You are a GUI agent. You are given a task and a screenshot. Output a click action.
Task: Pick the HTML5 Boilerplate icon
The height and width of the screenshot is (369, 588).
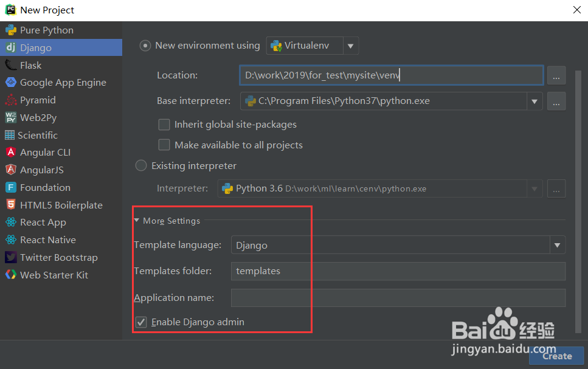[x=11, y=205]
